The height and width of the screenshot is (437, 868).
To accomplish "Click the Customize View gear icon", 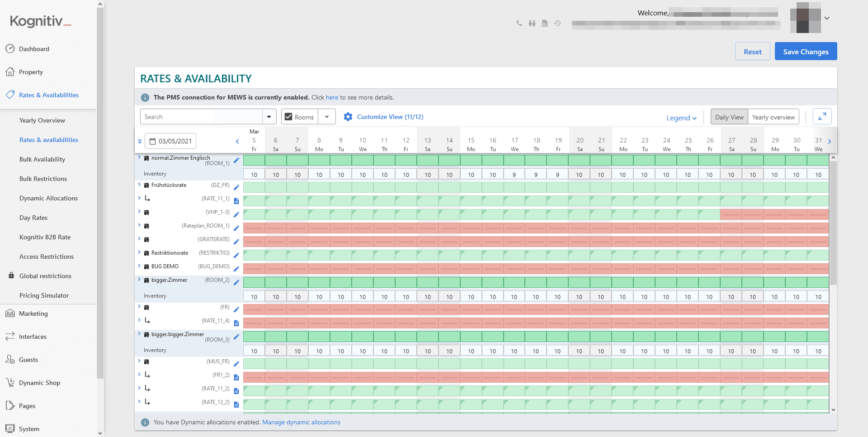I will coord(348,117).
